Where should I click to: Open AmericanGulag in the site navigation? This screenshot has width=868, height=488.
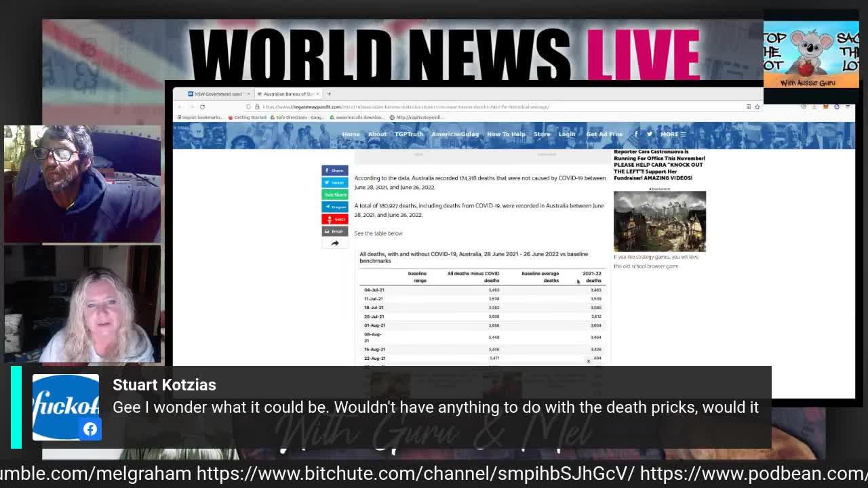click(455, 134)
